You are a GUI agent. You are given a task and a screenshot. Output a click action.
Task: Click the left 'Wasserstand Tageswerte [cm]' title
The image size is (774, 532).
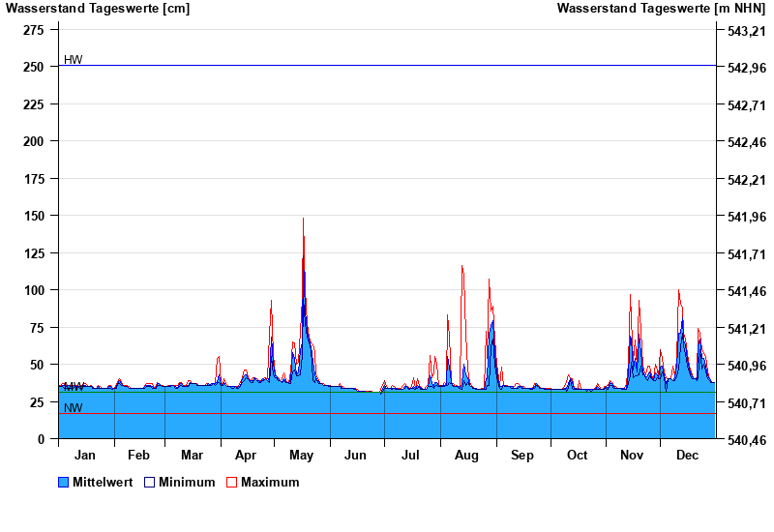(x=98, y=9)
